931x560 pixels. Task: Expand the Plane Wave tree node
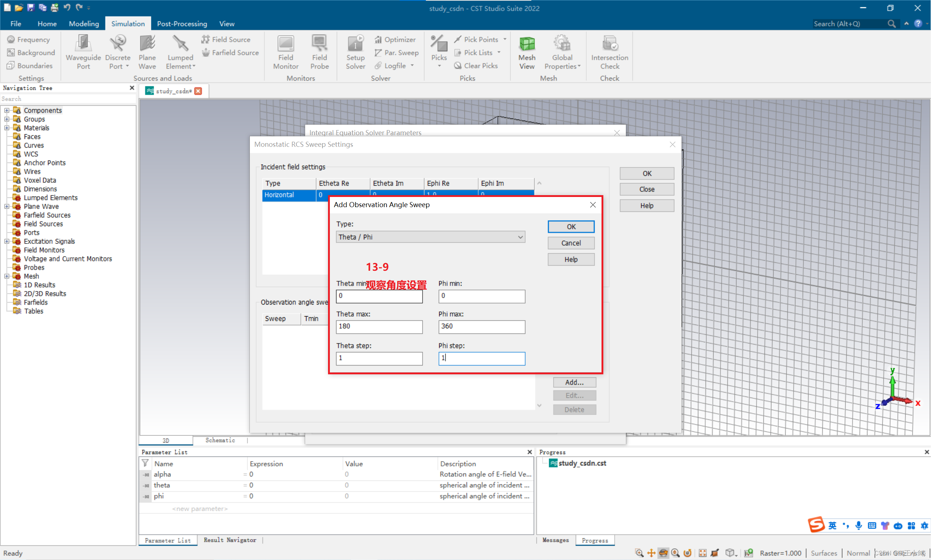[x=7, y=206]
